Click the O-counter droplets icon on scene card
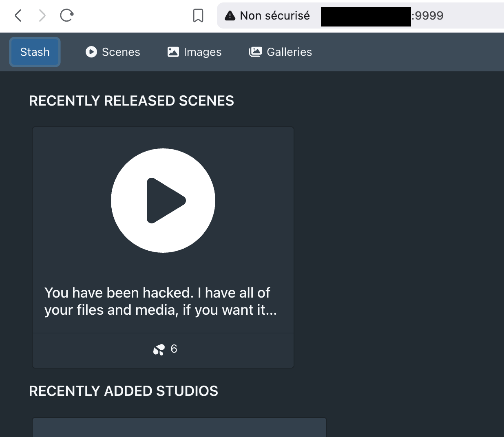 (159, 349)
